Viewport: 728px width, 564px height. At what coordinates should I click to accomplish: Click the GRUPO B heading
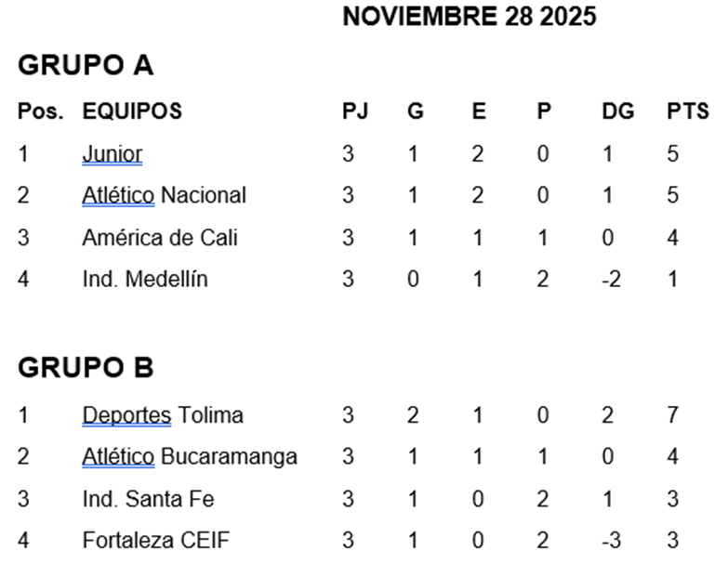86,368
